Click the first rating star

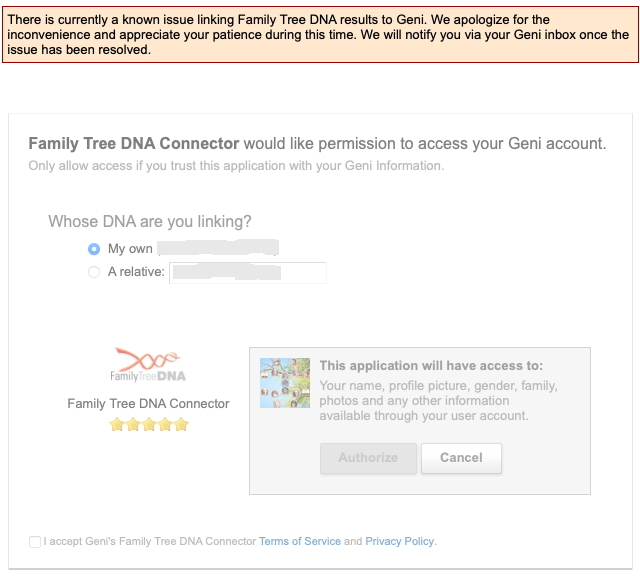[116, 424]
